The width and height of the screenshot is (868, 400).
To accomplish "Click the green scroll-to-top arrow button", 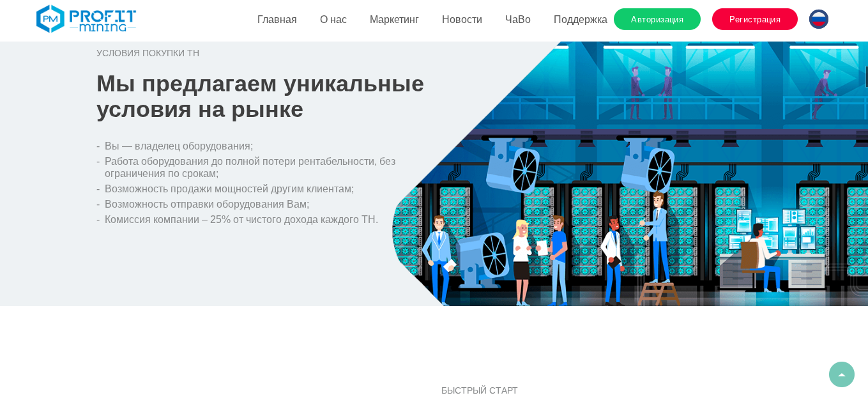I will coord(841,374).
